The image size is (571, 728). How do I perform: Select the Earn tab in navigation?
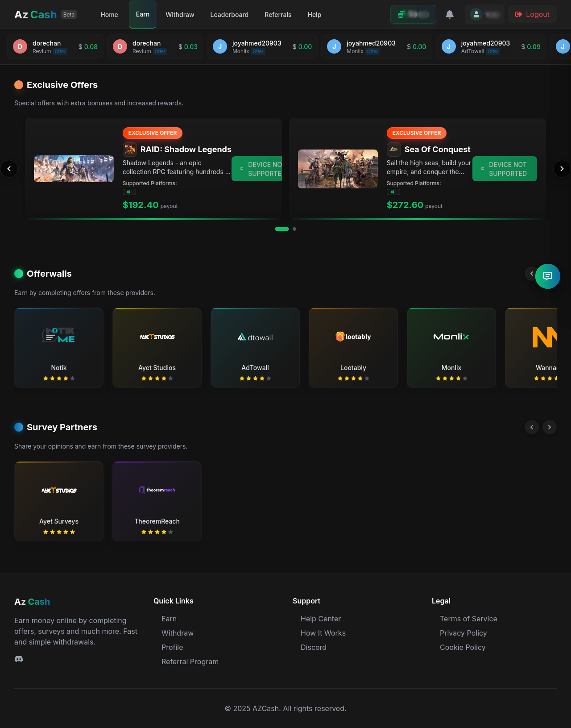(143, 14)
